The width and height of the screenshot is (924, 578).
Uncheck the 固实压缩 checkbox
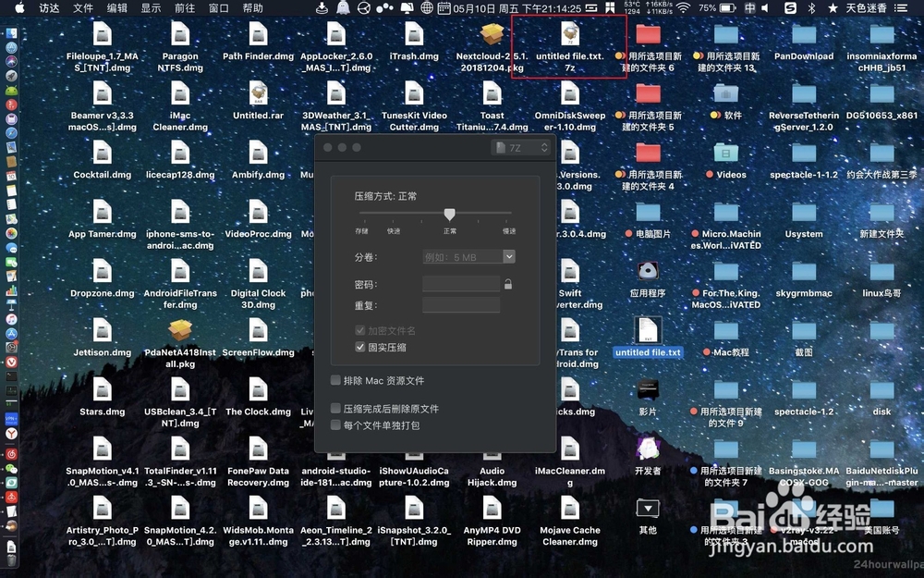click(x=360, y=348)
